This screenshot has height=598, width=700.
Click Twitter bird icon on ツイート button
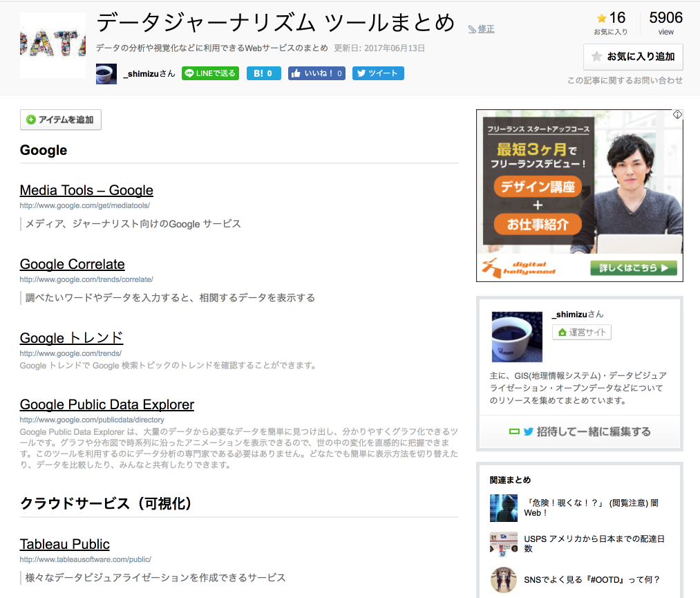pyautogui.click(x=361, y=73)
